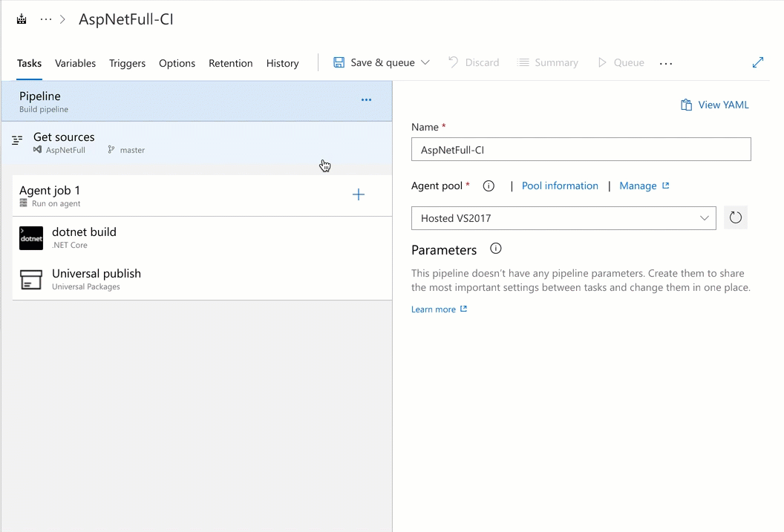Switch to the Variables tab
The image size is (784, 532).
[75, 63]
